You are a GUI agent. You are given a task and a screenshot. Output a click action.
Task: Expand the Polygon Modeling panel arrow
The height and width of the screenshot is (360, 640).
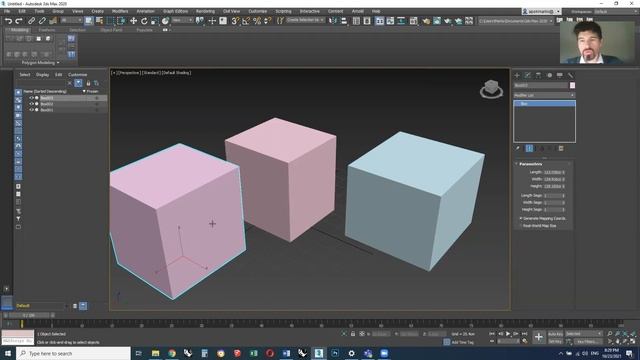pos(58,63)
